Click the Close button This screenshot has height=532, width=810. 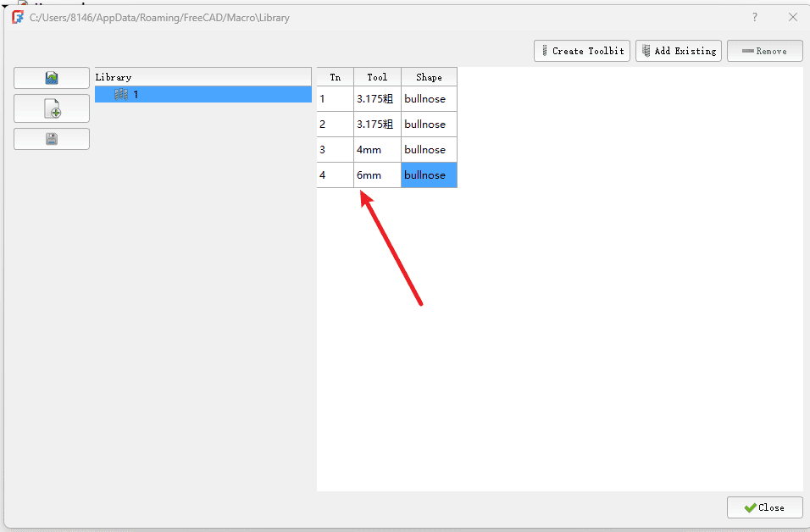coord(764,507)
